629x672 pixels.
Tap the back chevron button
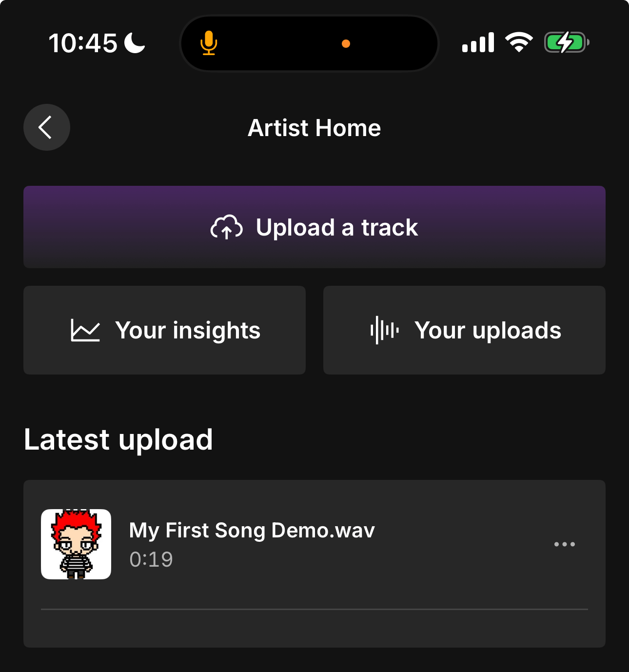pyautogui.click(x=46, y=127)
